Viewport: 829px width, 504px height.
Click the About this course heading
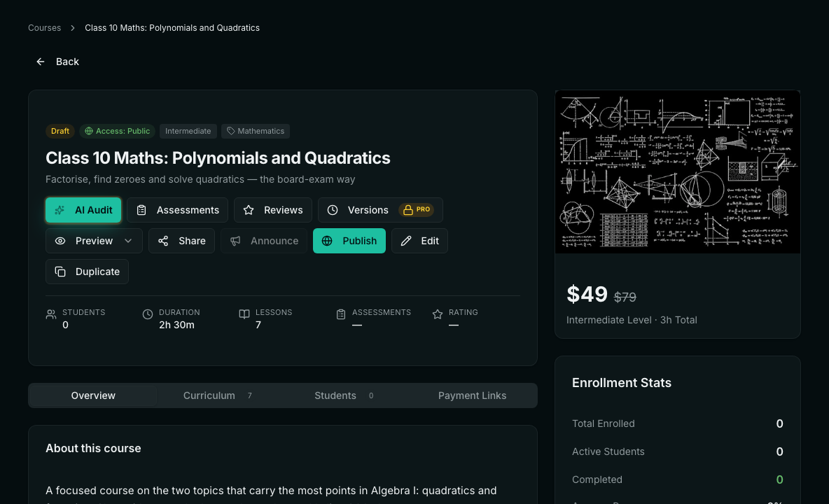pyautogui.click(x=93, y=449)
